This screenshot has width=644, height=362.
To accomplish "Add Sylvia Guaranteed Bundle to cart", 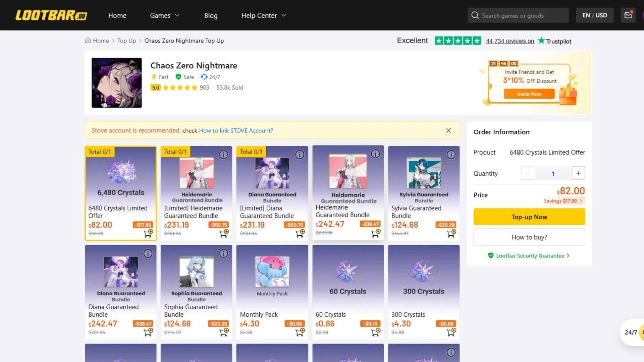I will [x=451, y=233].
